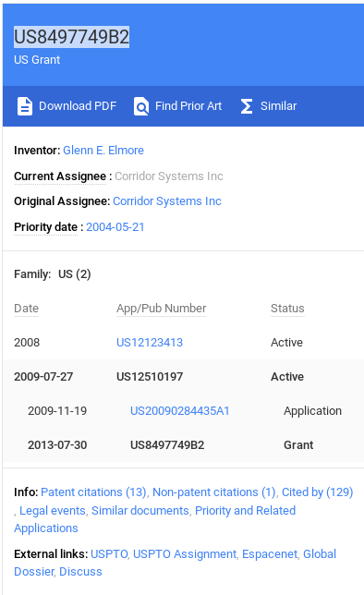Click the 2013-07-30 date cell
Screen dimensions: 364x595
[x=57, y=444]
